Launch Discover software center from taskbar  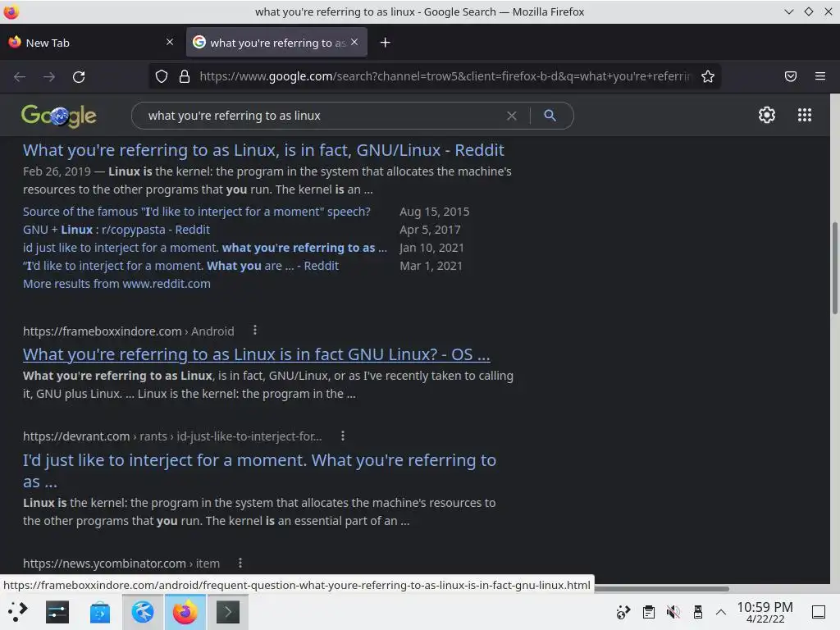(x=99, y=612)
